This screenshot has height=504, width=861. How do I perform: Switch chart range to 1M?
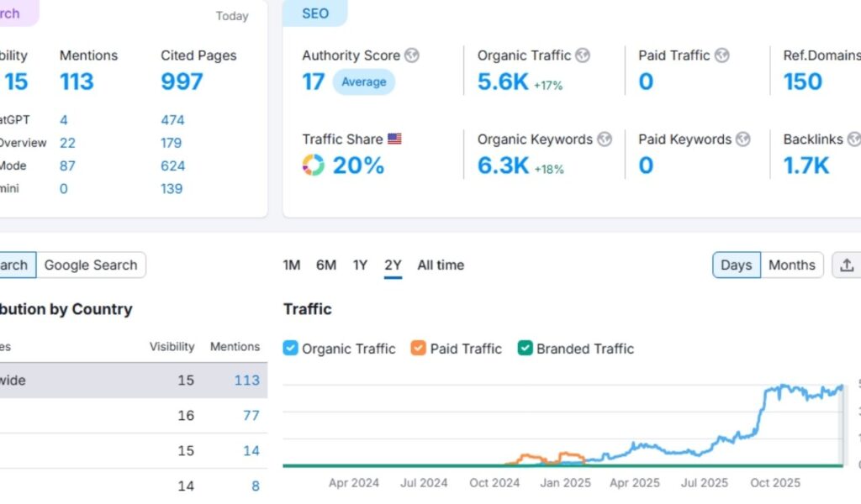pyautogui.click(x=292, y=265)
